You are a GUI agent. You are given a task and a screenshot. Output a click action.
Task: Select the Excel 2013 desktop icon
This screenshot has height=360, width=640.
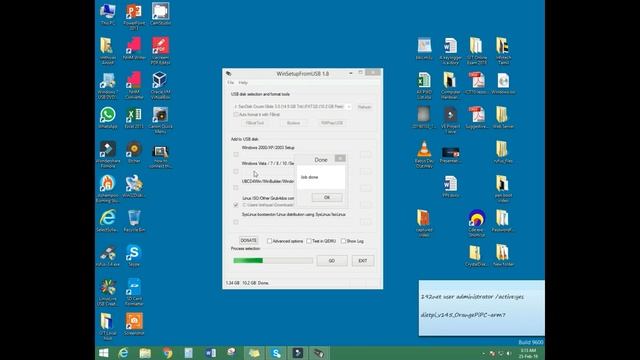click(x=134, y=118)
